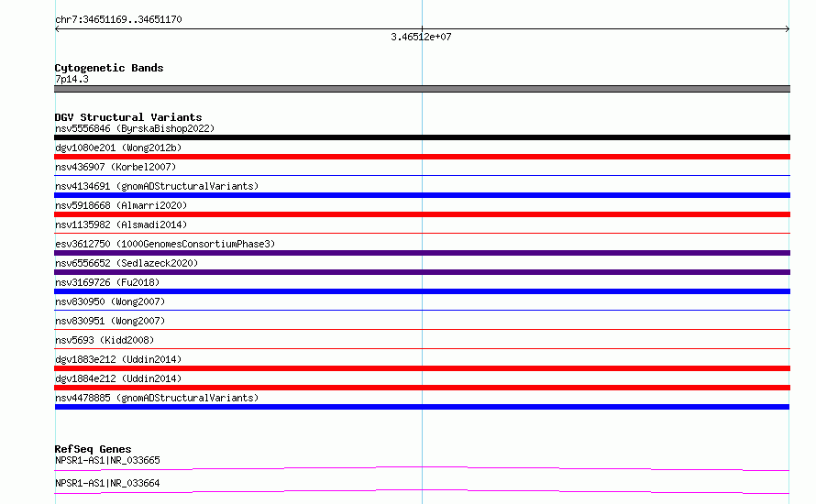Open nsv5693 (Kidd2008) variant label
The height and width of the screenshot is (504, 816).
105,340
